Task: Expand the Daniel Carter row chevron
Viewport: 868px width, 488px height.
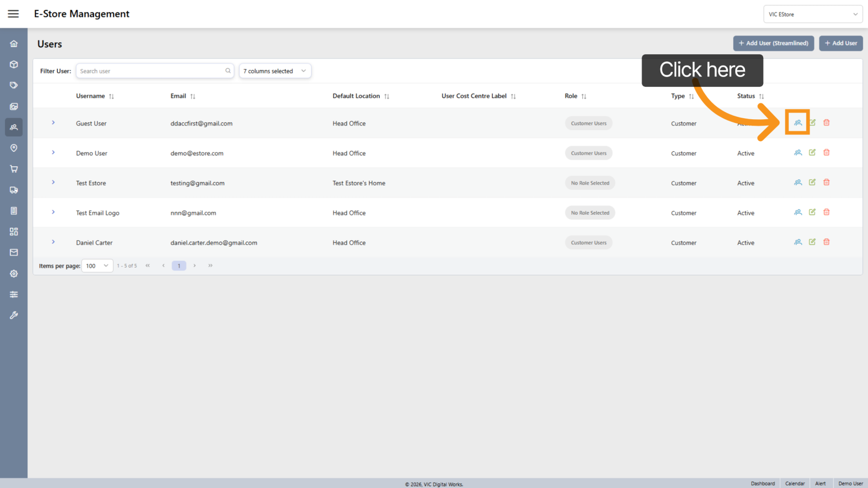Action: [53, 242]
